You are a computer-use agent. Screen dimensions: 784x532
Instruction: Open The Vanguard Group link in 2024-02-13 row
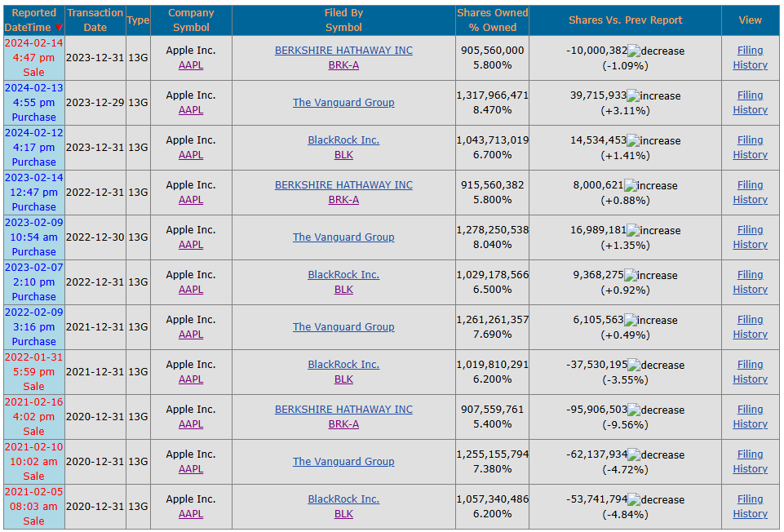pyautogui.click(x=343, y=103)
